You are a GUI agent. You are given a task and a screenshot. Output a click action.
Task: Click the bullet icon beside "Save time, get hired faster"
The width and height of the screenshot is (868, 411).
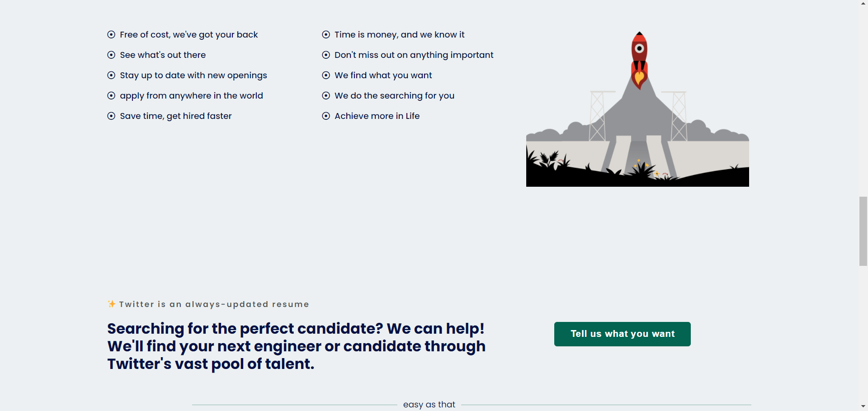111,116
